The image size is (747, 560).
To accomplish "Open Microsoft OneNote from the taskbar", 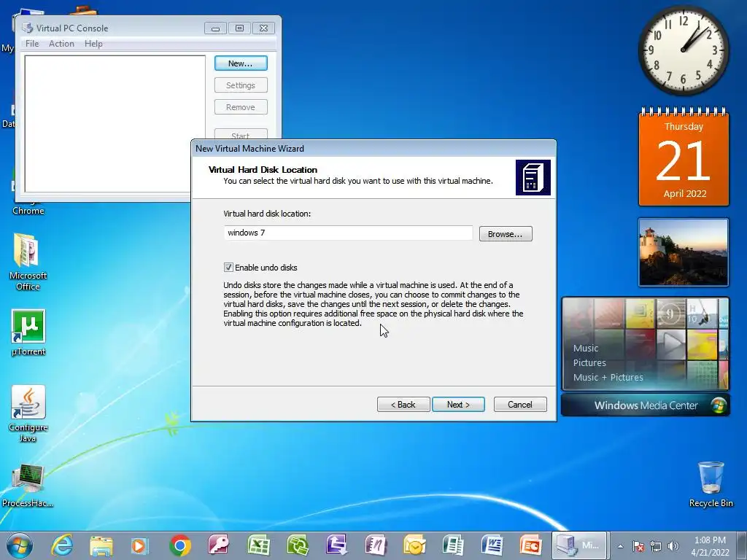I will tap(376, 545).
